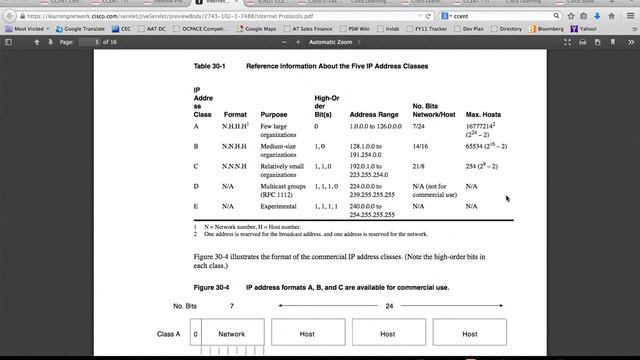640x360 pixels.
Task: Open the Automatic Zoom dropdown
Action: pos(334,42)
